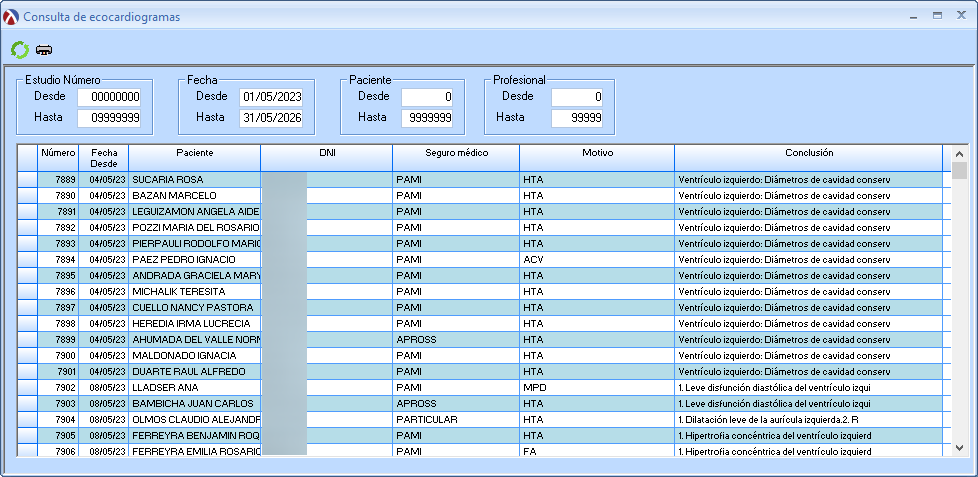
Task: Click the Dilatación leve conclusion in row 7904
Action: pyautogui.click(x=768, y=420)
